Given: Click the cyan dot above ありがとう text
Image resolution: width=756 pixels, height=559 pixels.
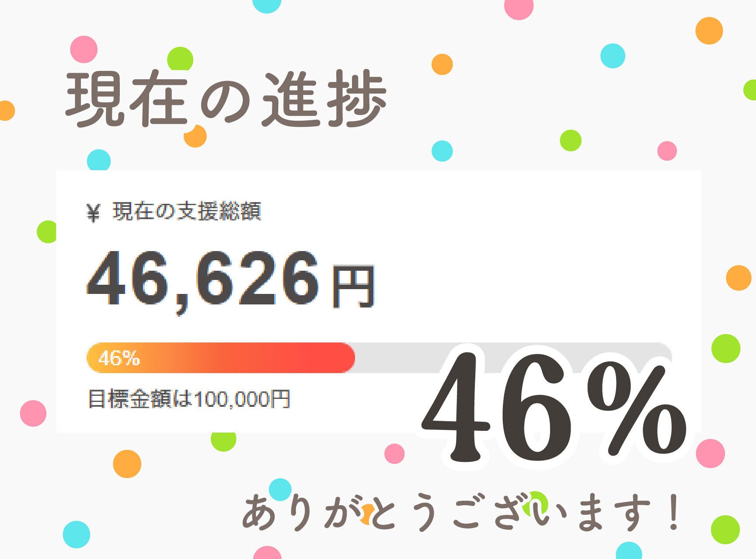Looking at the screenshot, I should click(x=280, y=489).
